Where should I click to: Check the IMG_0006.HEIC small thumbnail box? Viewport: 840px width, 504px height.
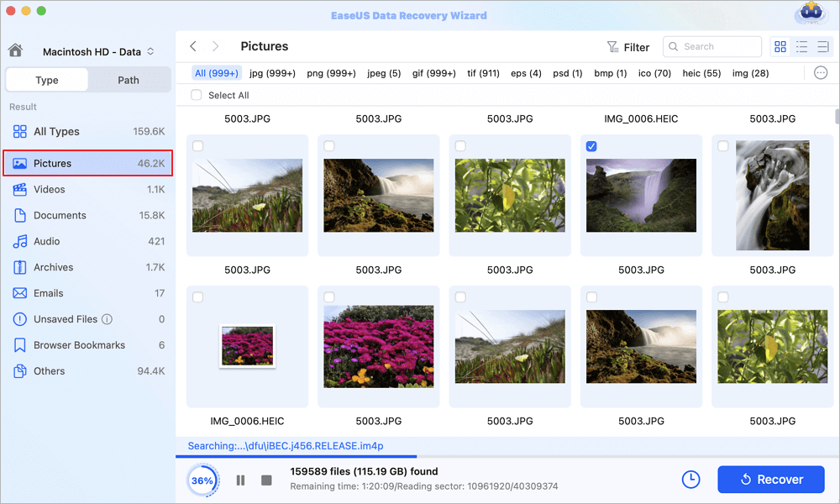(197, 297)
